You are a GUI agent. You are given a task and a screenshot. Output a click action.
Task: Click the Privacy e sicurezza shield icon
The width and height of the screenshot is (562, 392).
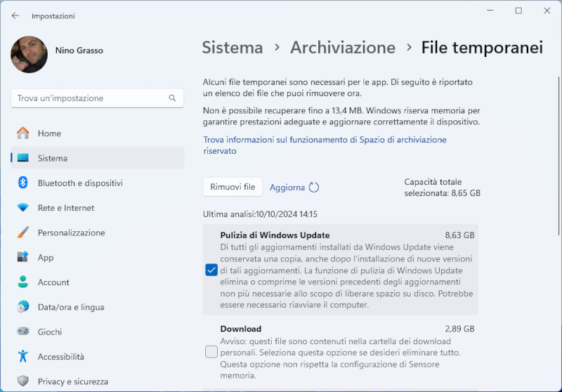pos(23,381)
